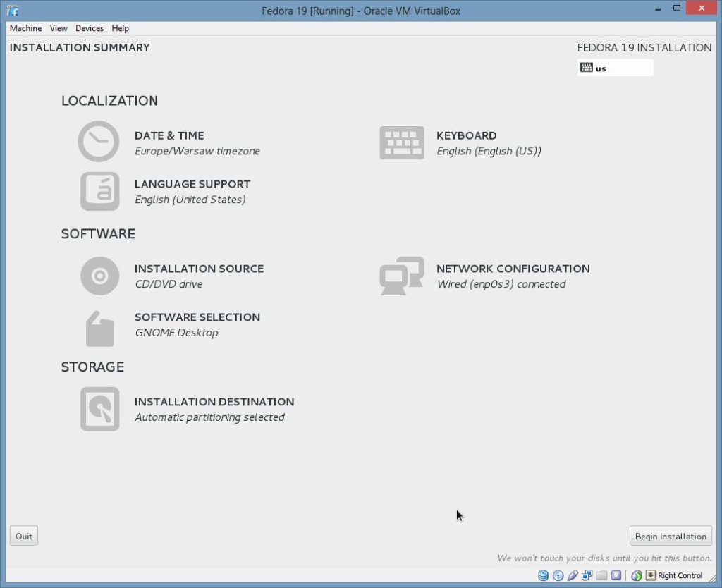The width and height of the screenshot is (722, 588).
Task: Click the USB devices status icon
Action: coord(573,575)
